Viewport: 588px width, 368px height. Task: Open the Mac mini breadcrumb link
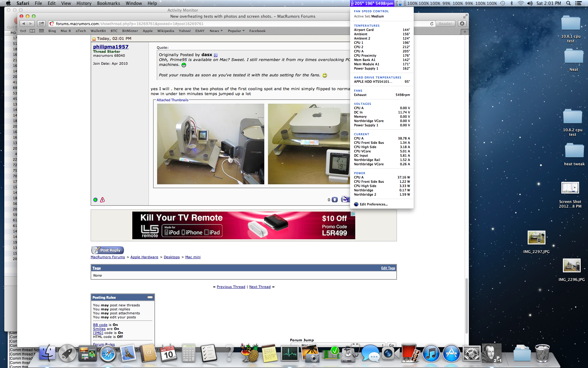193,257
